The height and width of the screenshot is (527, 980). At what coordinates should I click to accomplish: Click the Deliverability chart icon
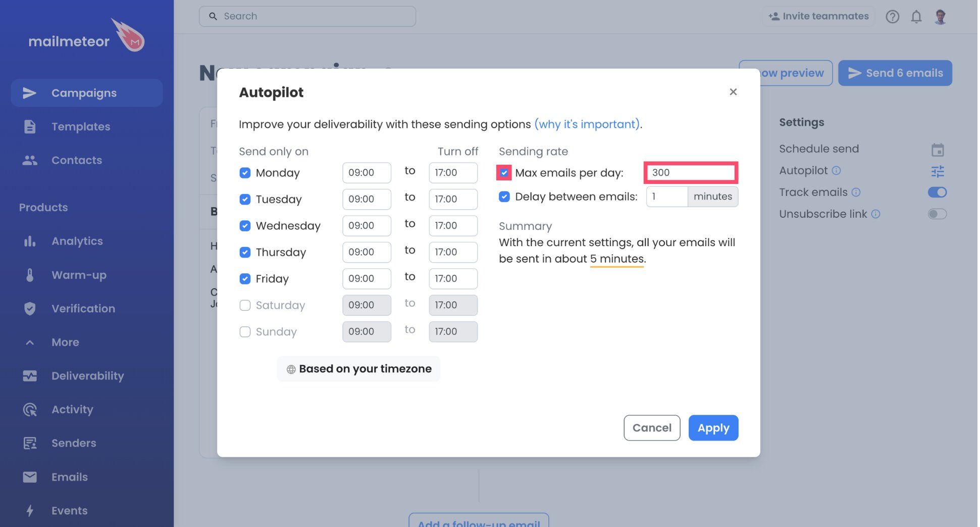pyautogui.click(x=30, y=376)
